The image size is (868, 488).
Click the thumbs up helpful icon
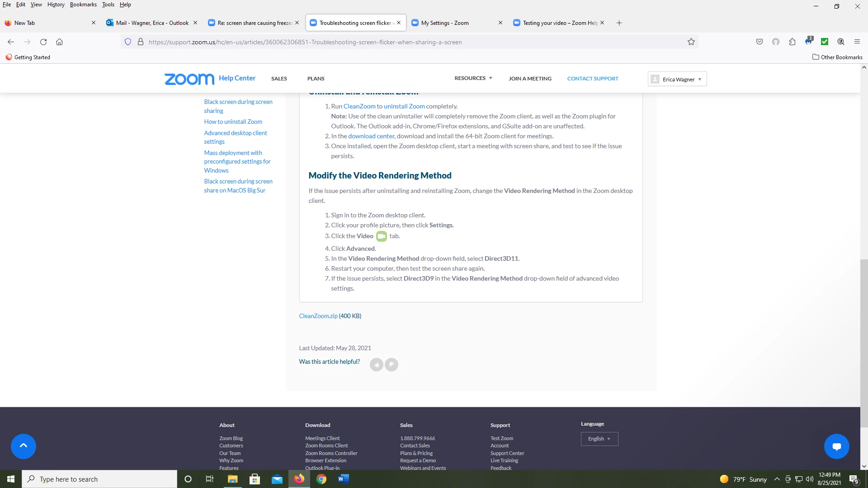(376, 365)
